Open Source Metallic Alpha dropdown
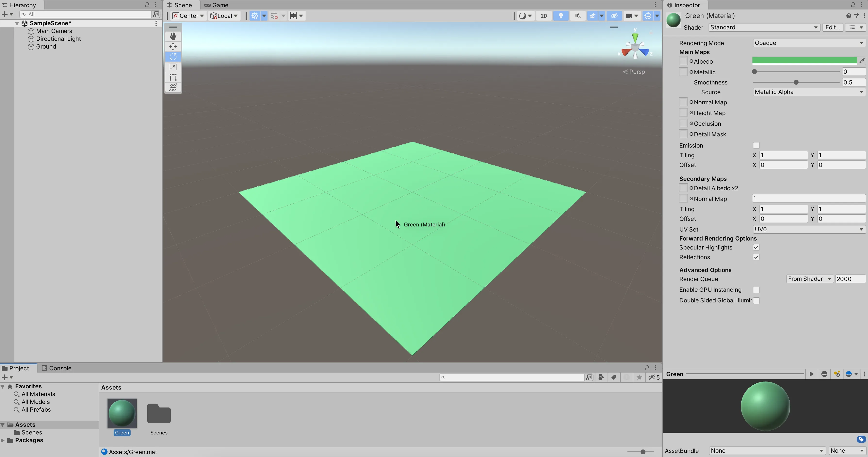 click(x=809, y=92)
